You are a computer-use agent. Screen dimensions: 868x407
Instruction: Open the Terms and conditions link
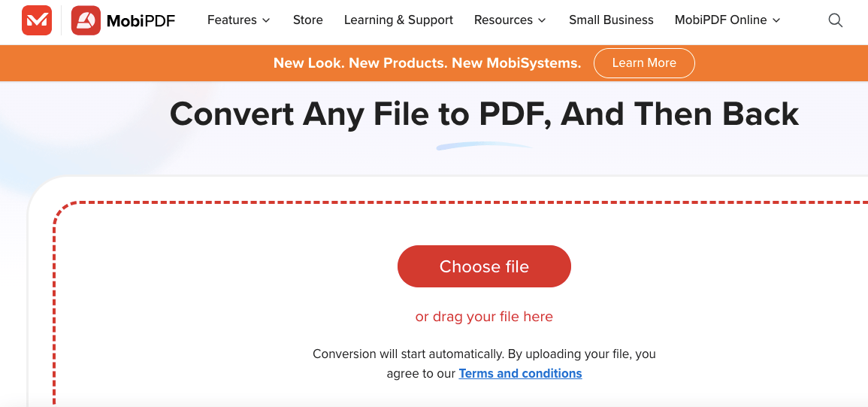pyautogui.click(x=520, y=374)
